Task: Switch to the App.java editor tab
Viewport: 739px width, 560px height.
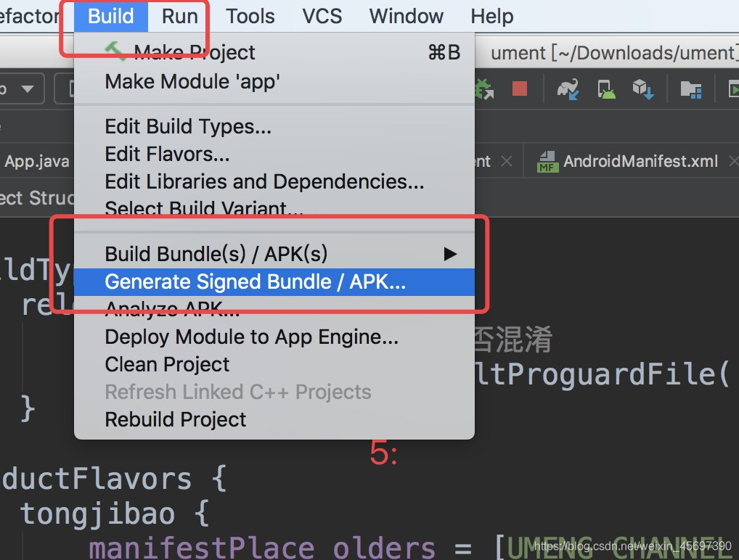Action: 37,161
